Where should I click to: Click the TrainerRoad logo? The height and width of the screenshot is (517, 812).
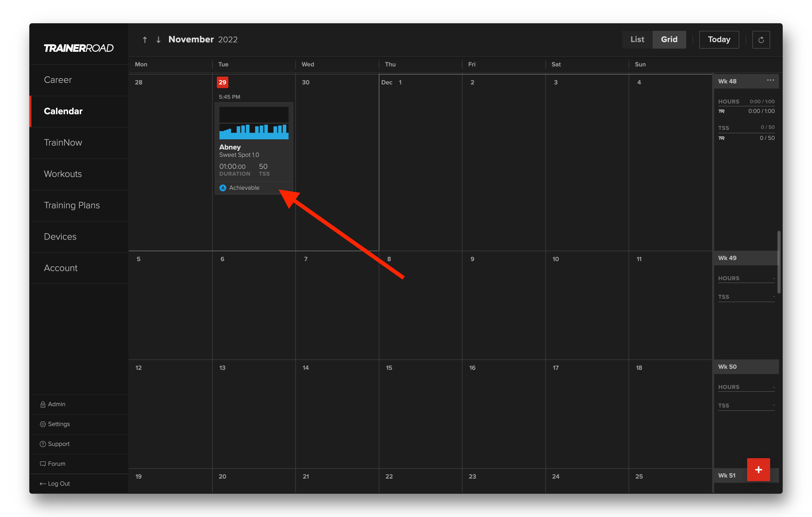[78, 48]
